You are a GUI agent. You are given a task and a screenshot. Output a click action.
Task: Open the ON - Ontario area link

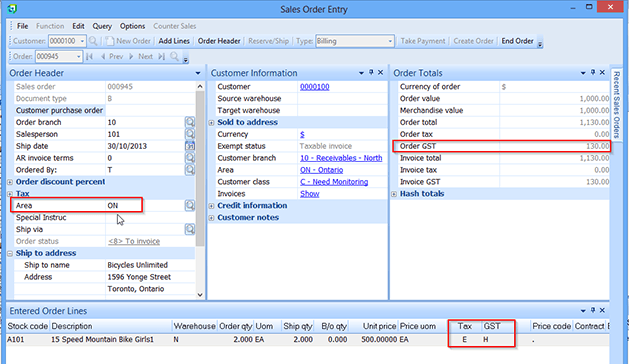coord(321,170)
